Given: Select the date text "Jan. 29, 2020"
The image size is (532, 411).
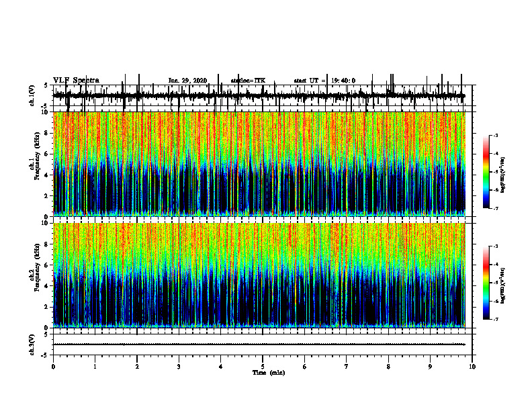Looking at the screenshot, I should [187, 81].
